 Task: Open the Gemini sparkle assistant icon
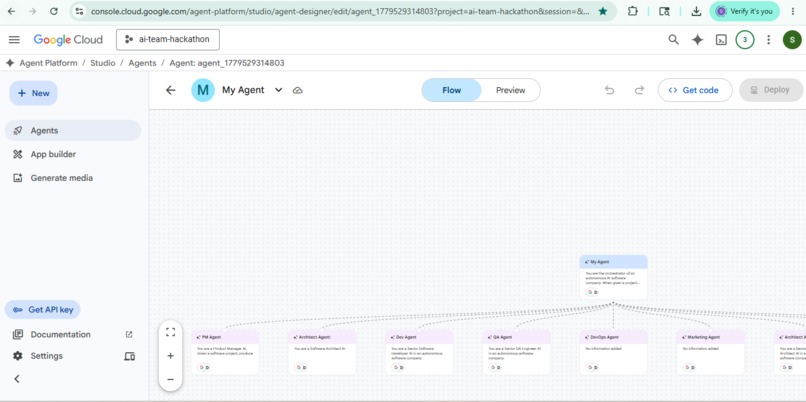point(697,40)
